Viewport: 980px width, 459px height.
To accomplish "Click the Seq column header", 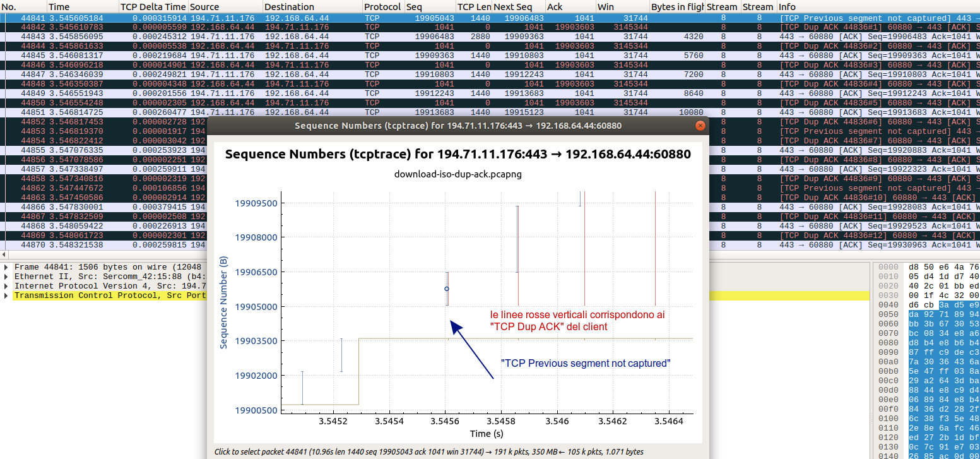I will click(x=430, y=7).
